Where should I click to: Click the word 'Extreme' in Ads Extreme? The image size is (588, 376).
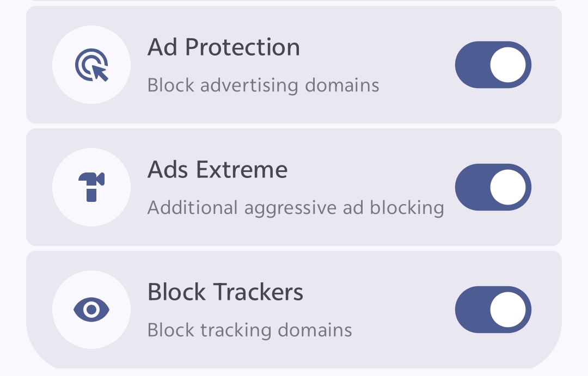[242, 170]
